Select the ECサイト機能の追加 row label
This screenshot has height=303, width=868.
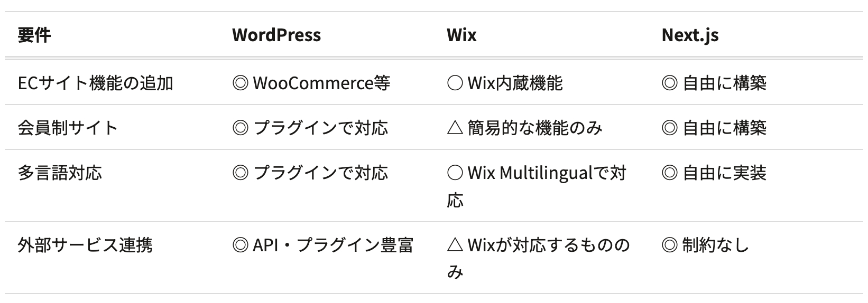(95, 83)
